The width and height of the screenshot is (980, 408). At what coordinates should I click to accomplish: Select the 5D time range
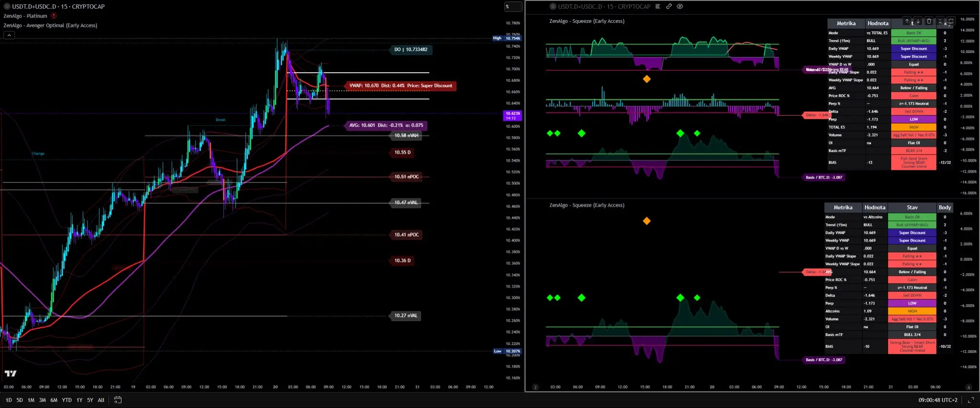coord(20,400)
